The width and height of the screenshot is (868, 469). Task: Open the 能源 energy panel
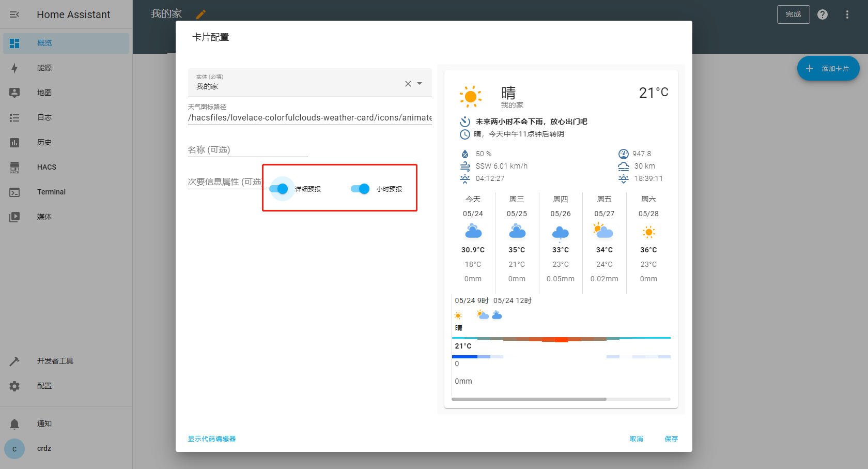44,68
